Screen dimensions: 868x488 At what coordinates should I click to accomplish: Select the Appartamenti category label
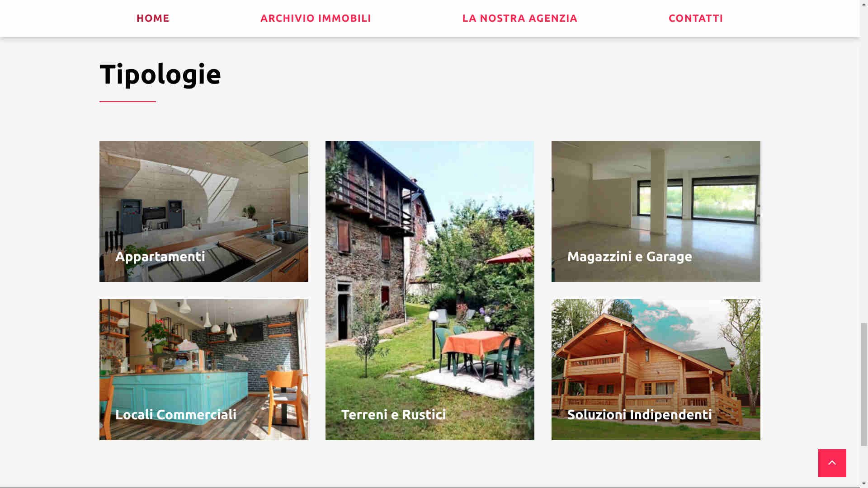[x=160, y=256]
